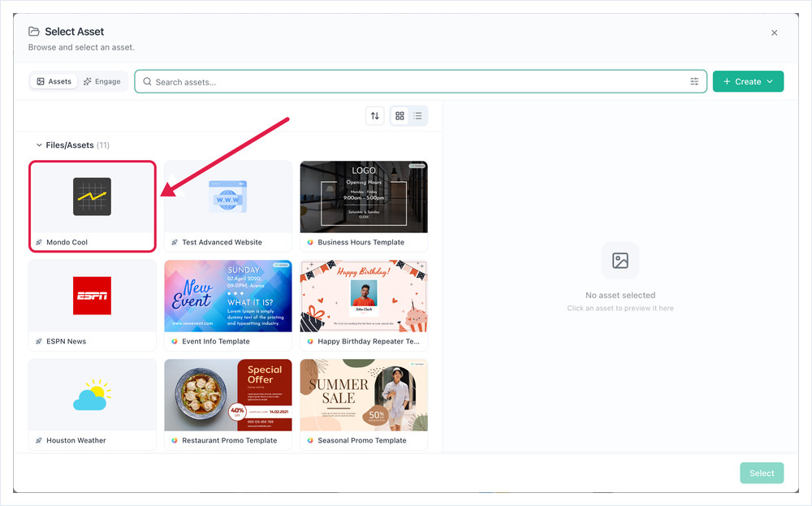Select the Event Info Template thumbnail
Viewport: 812px width, 506px height.
pos(228,296)
